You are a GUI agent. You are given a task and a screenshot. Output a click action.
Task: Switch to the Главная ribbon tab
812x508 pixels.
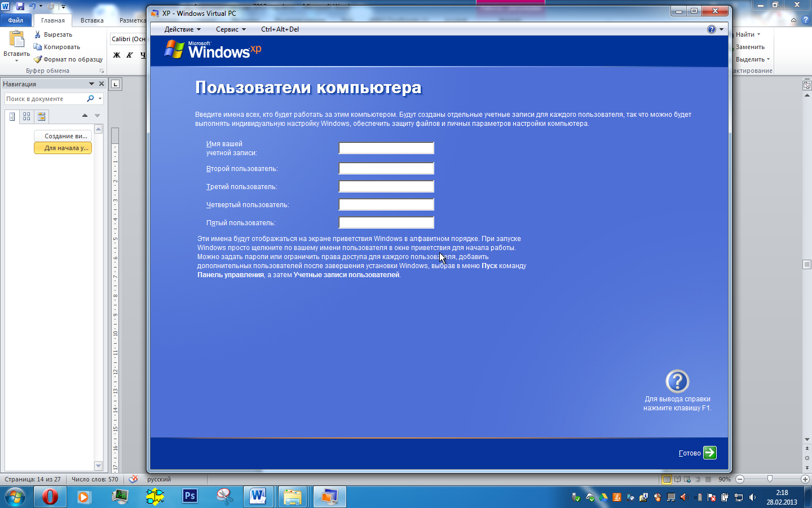53,20
